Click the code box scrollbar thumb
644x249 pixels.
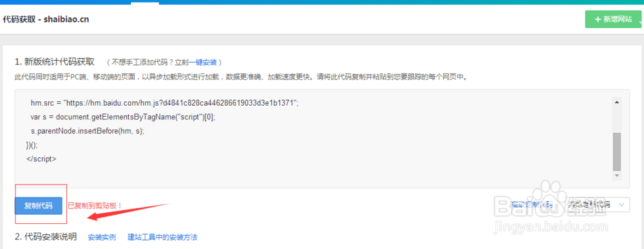coord(616,152)
